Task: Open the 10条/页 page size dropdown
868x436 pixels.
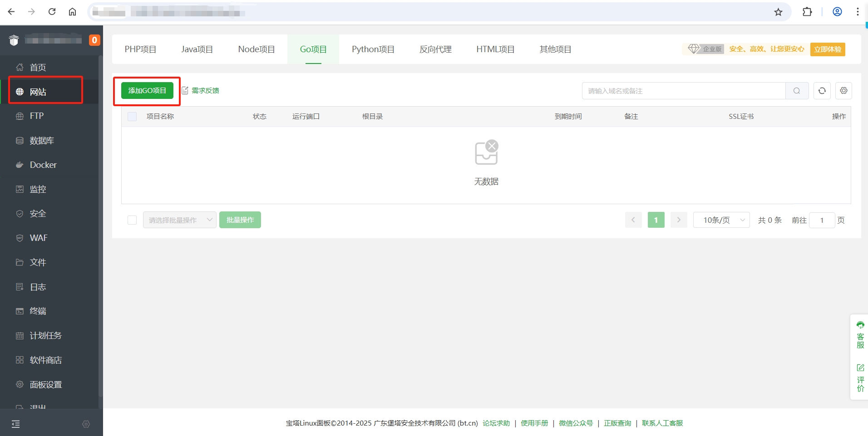Action: (x=721, y=220)
